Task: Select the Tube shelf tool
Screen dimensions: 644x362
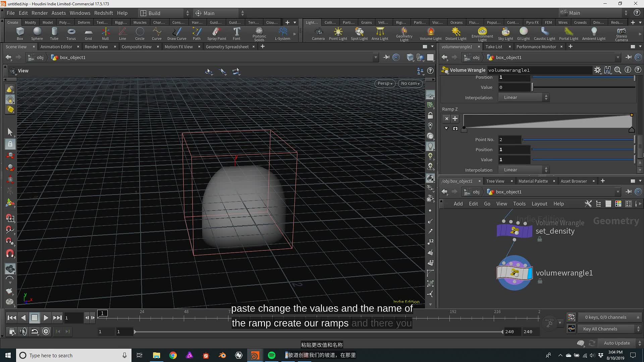Action: point(54,34)
